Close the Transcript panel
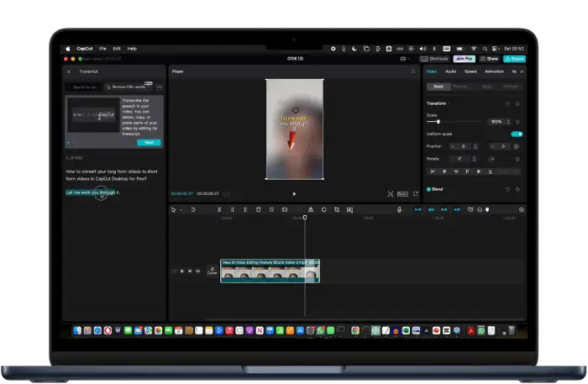This screenshot has height=384, width=588. point(69,71)
